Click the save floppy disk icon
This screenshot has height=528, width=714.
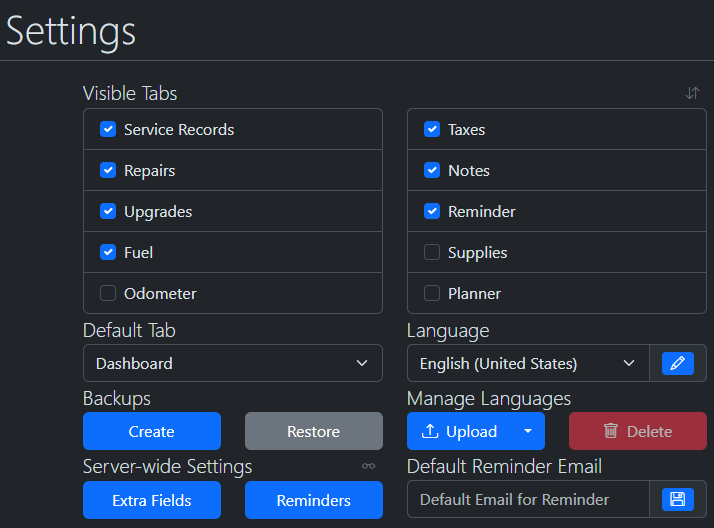pos(677,499)
